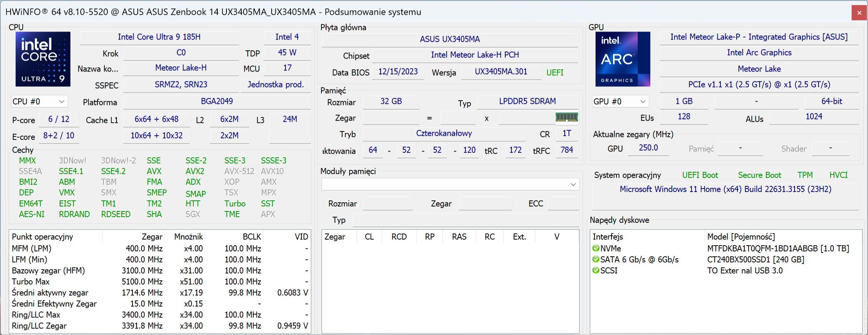
Task: Click the AVX-512 feature flag
Action: point(239,171)
